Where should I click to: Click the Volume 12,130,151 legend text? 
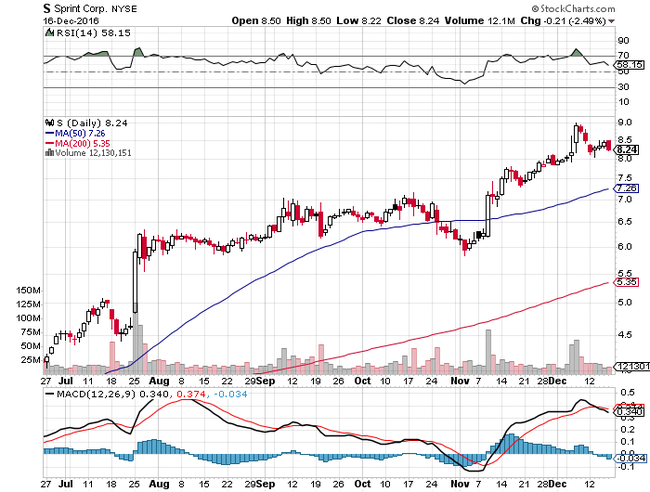point(93,153)
